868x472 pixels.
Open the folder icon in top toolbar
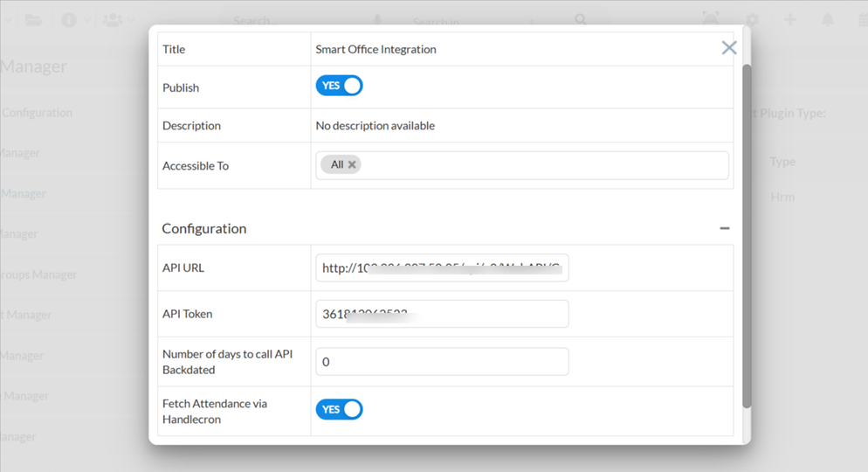click(33, 20)
